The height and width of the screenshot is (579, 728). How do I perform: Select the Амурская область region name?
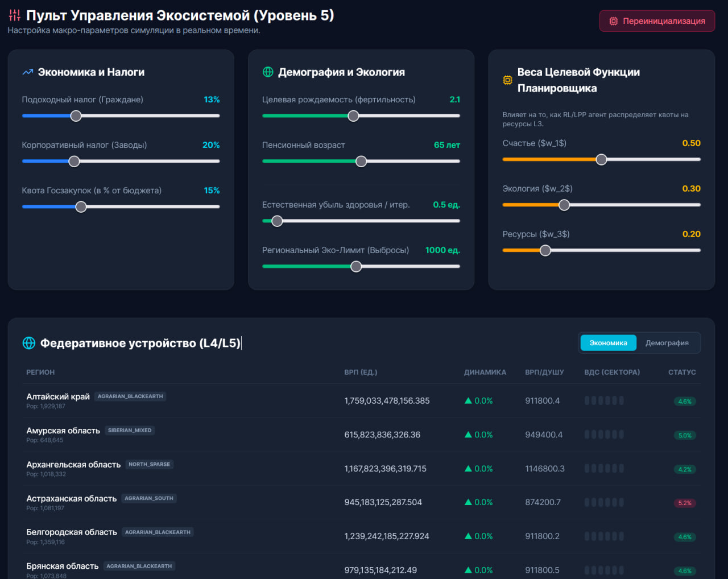point(63,431)
